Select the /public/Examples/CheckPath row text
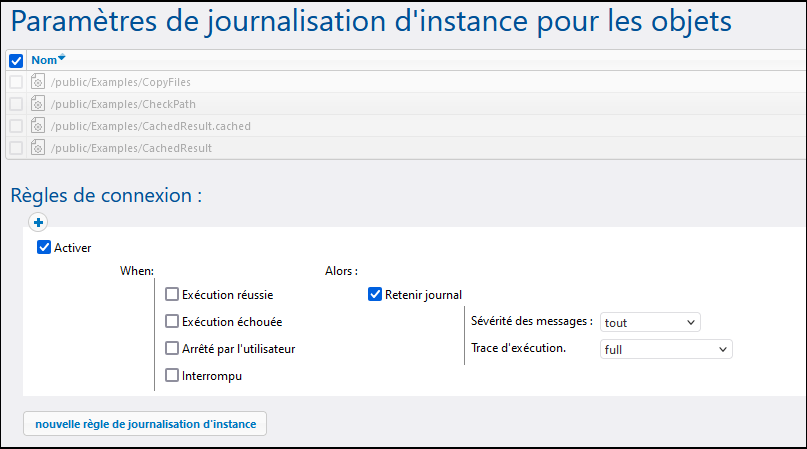This screenshot has height=449, width=807. [x=122, y=104]
